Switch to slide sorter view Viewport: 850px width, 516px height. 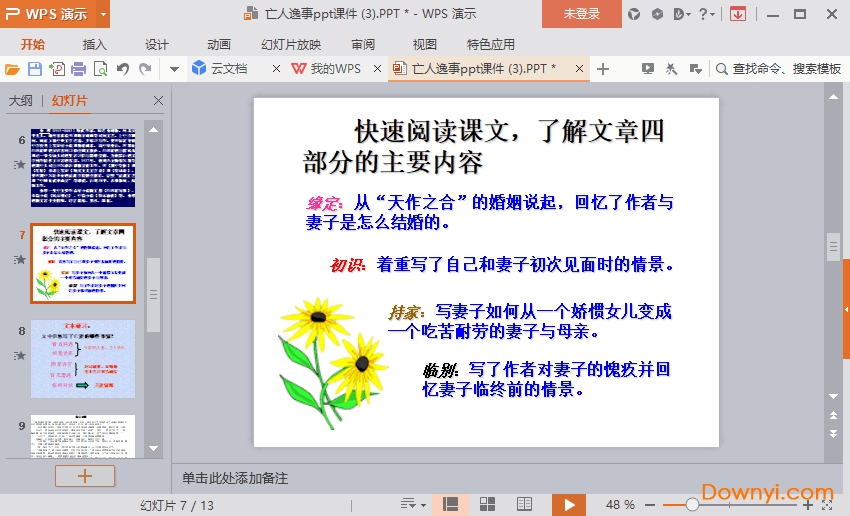click(x=487, y=505)
